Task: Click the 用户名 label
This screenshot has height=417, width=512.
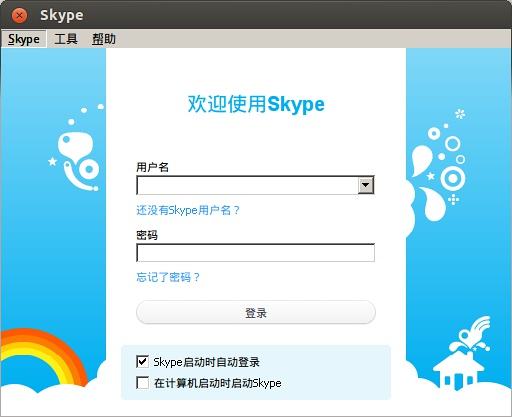Action: 152,167
